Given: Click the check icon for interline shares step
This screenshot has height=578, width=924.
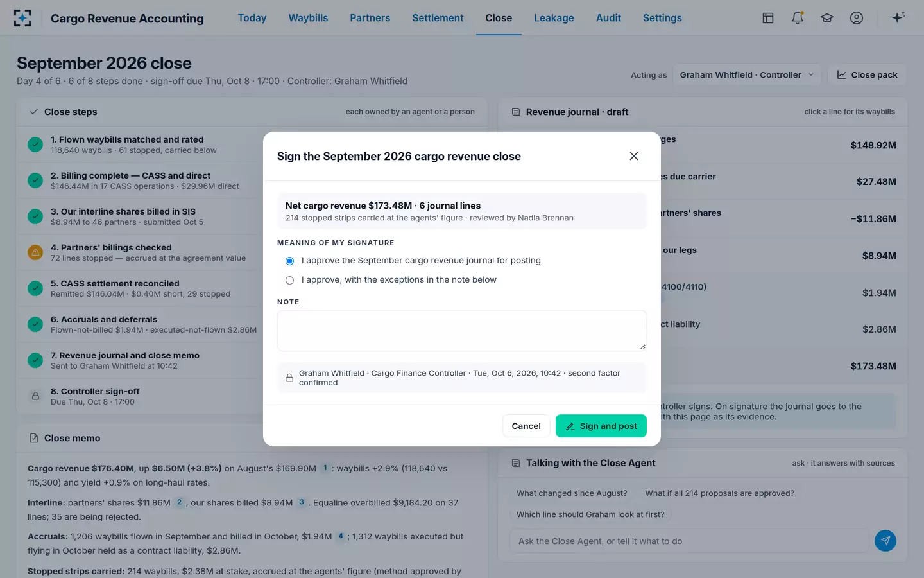Looking at the screenshot, I should (35, 216).
